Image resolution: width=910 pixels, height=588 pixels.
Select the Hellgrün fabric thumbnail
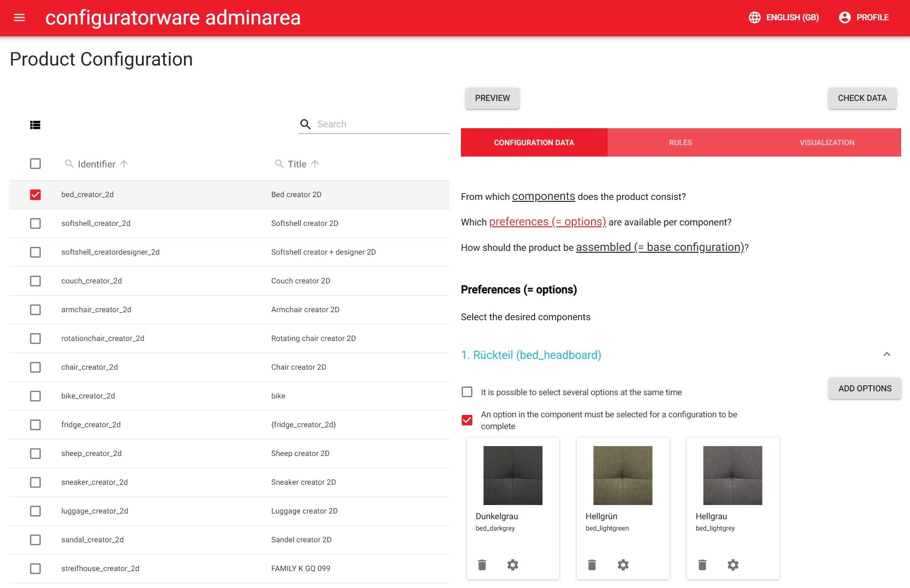point(622,475)
